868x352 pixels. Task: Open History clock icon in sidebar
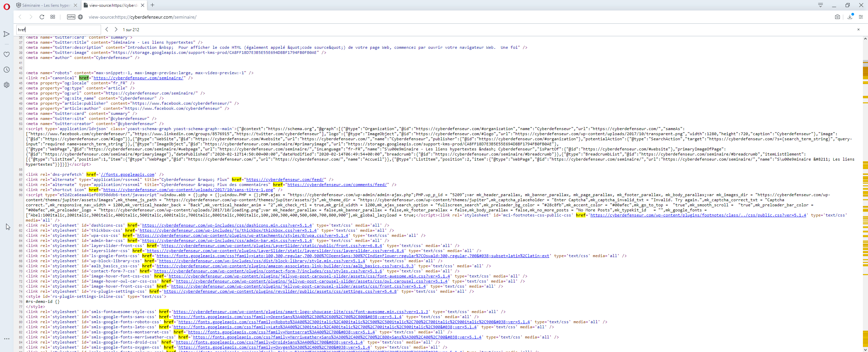tap(6, 69)
